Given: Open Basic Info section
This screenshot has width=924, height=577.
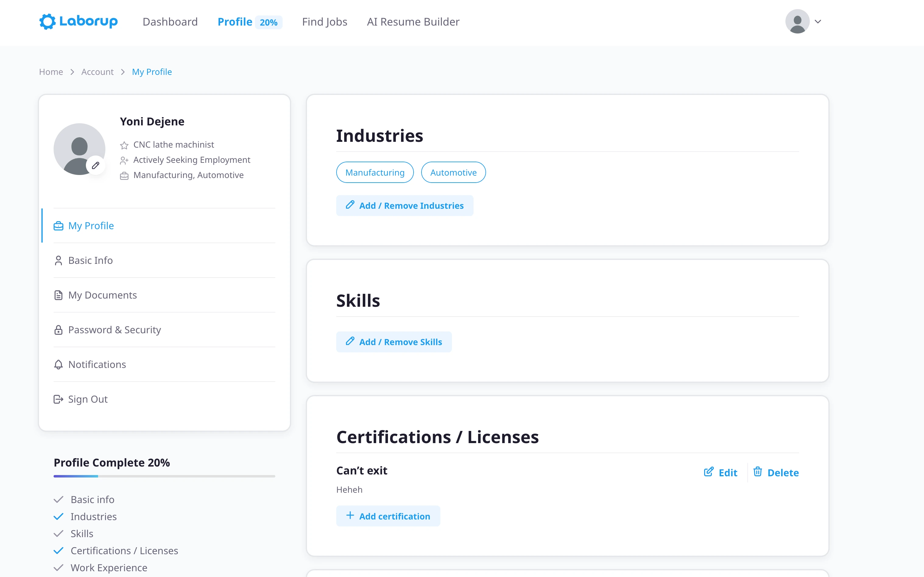Looking at the screenshot, I should coord(164,260).
